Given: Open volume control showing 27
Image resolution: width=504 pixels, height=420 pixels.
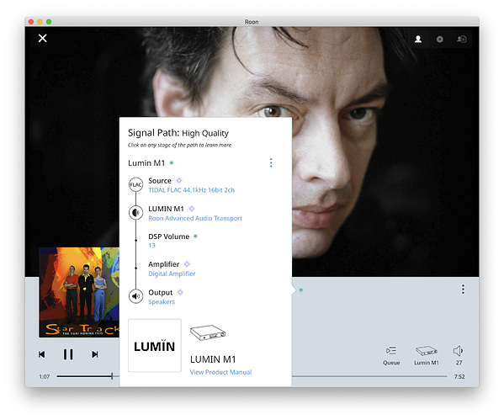Looking at the screenshot, I should point(459,355).
